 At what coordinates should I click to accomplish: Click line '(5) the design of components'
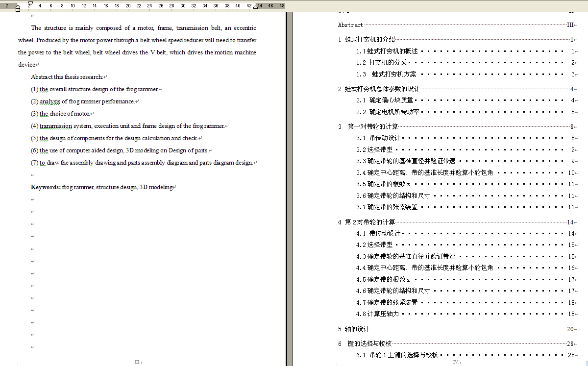pyautogui.click(x=114, y=138)
